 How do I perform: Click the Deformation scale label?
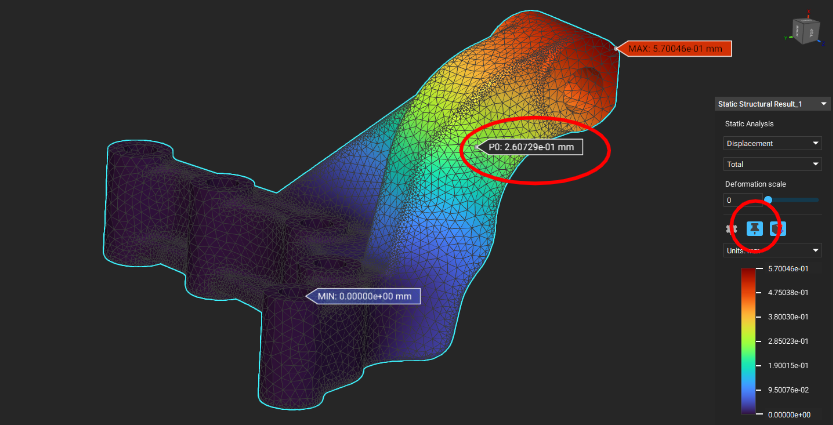755,184
